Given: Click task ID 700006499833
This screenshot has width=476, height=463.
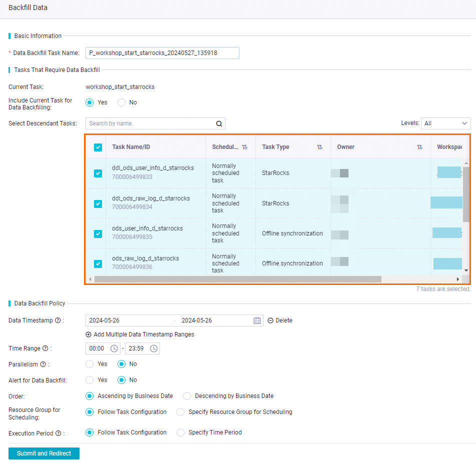Looking at the screenshot, I should point(132,177).
